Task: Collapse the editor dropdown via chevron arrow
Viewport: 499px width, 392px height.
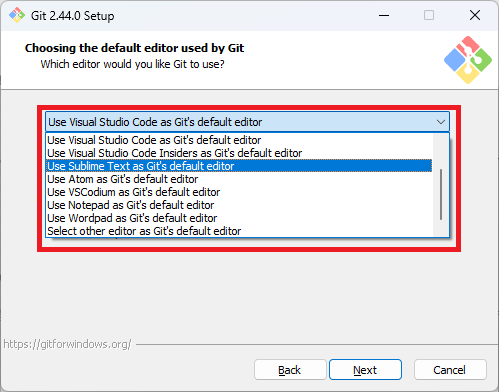Action: tap(441, 122)
